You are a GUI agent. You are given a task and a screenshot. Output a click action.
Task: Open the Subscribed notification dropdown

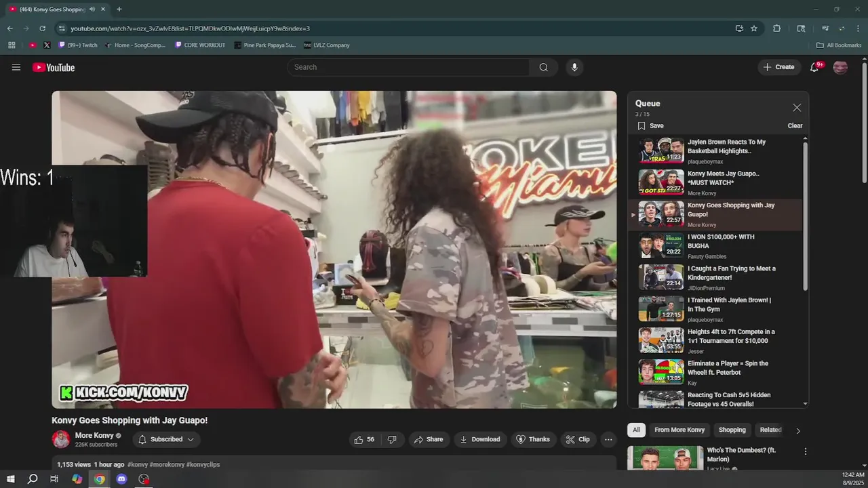pyautogui.click(x=166, y=439)
